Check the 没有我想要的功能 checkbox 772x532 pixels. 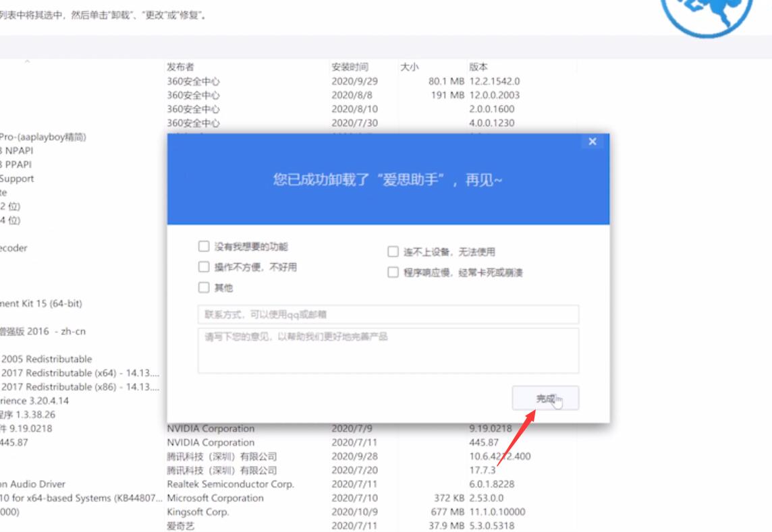click(204, 246)
